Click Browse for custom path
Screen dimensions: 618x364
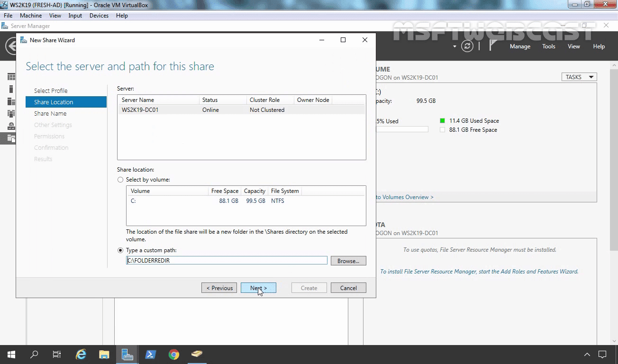point(348,261)
